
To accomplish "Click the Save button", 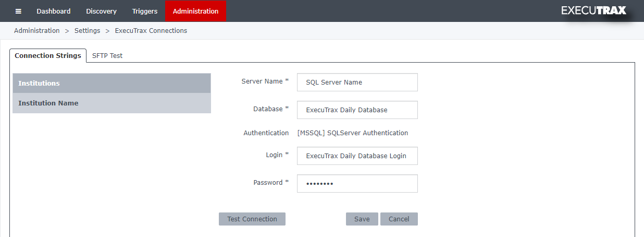I will tap(362, 219).
